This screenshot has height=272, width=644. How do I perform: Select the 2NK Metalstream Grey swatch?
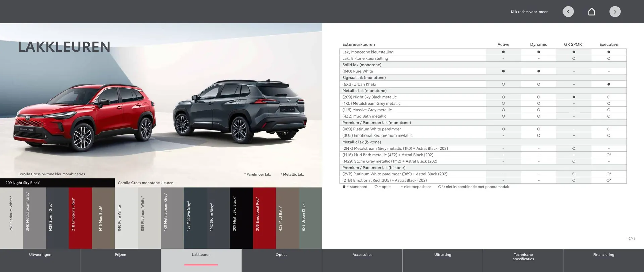pyautogui.click(x=34, y=218)
